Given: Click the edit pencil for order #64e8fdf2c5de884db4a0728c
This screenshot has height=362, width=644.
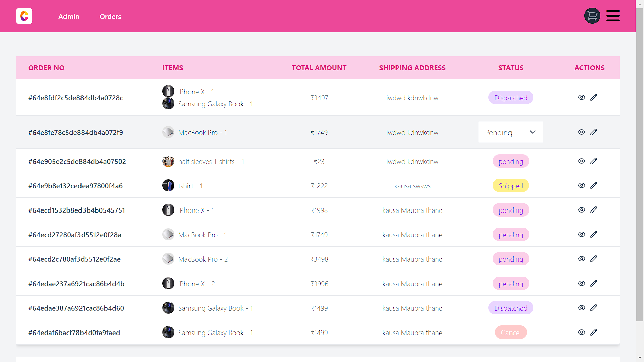Looking at the screenshot, I should [x=594, y=97].
